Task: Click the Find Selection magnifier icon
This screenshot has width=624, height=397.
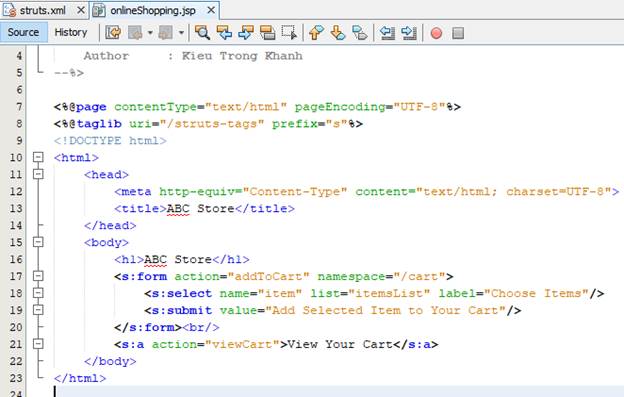Action: click(x=202, y=33)
